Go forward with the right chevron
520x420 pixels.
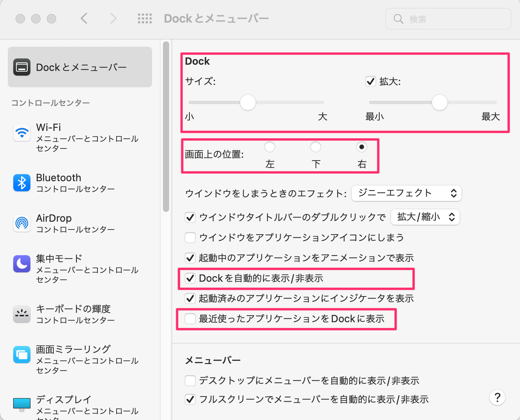pos(113,18)
